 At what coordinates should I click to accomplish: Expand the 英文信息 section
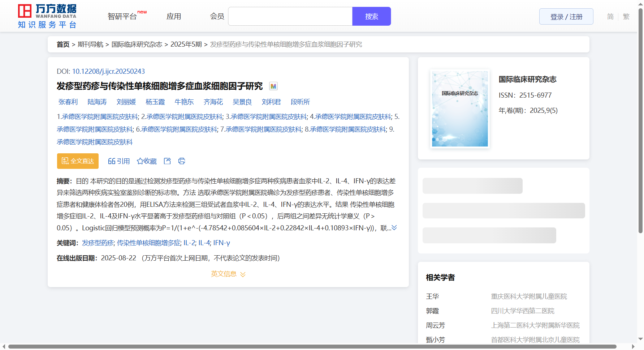[x=228, y=274]
